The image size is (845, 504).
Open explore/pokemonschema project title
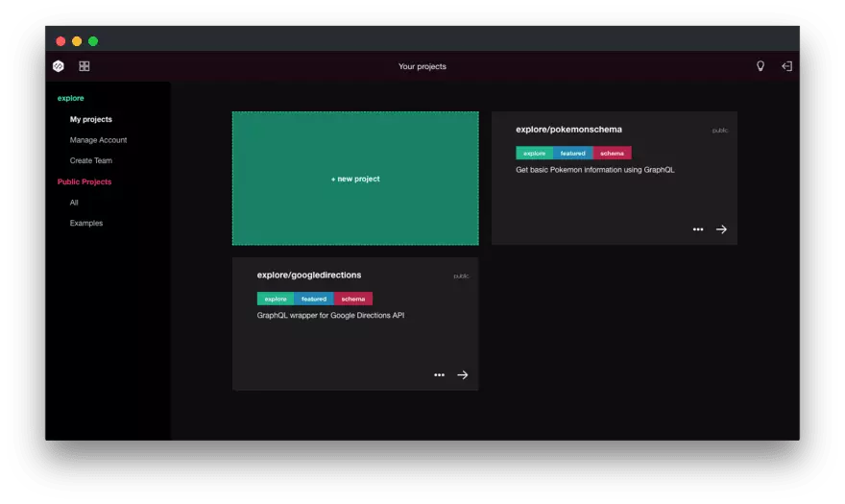point(568,130)
